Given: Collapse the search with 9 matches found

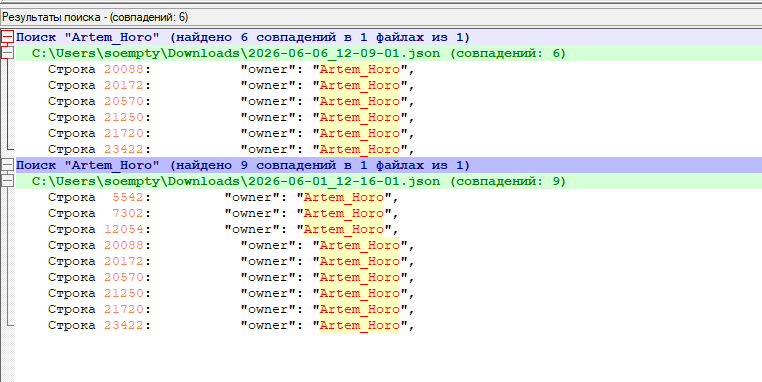Looking at the screenshot, I should [x=7, y=165].
